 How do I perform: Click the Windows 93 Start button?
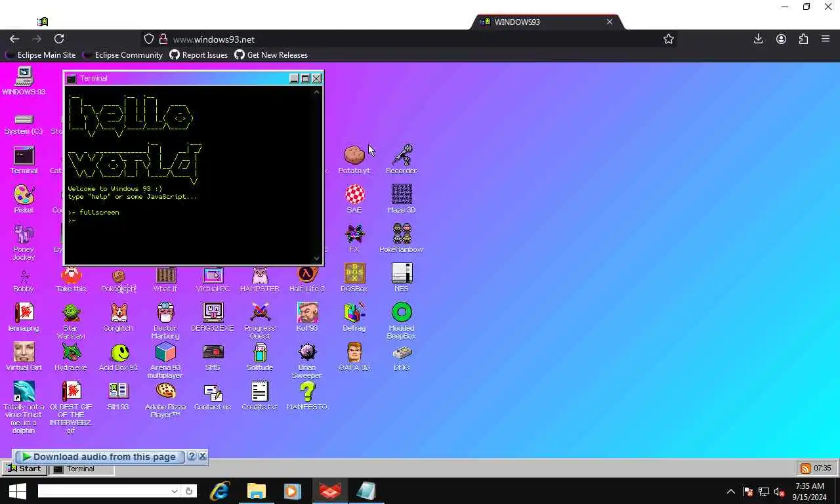[24, 469]
